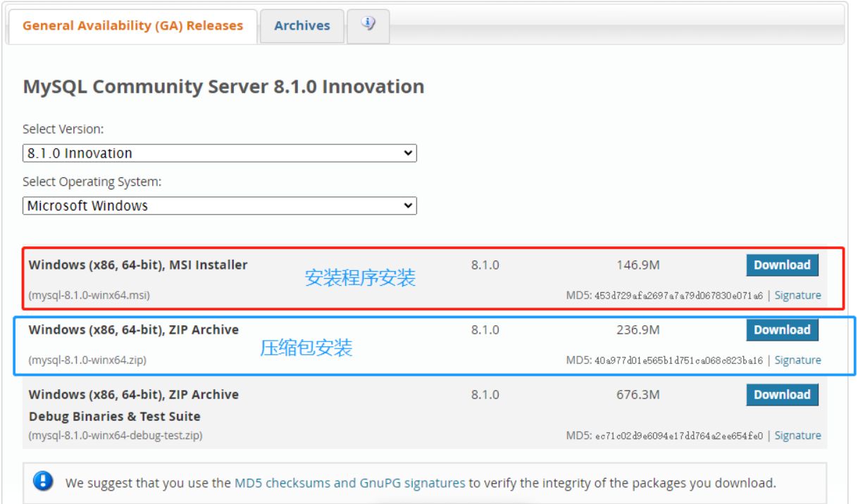Screen dimensions: 858x504
Task: Click version 8.1.0 in MSI Installer row
Action: [x=485, y=265]
